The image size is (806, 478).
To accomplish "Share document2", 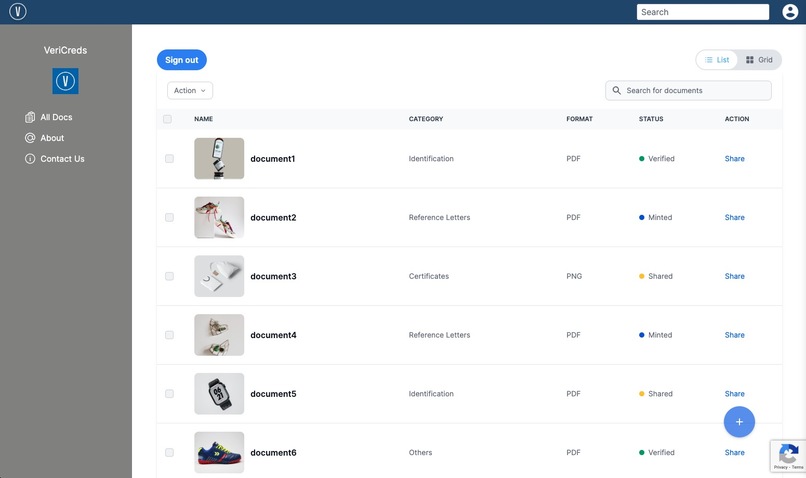I will [735, 217].
